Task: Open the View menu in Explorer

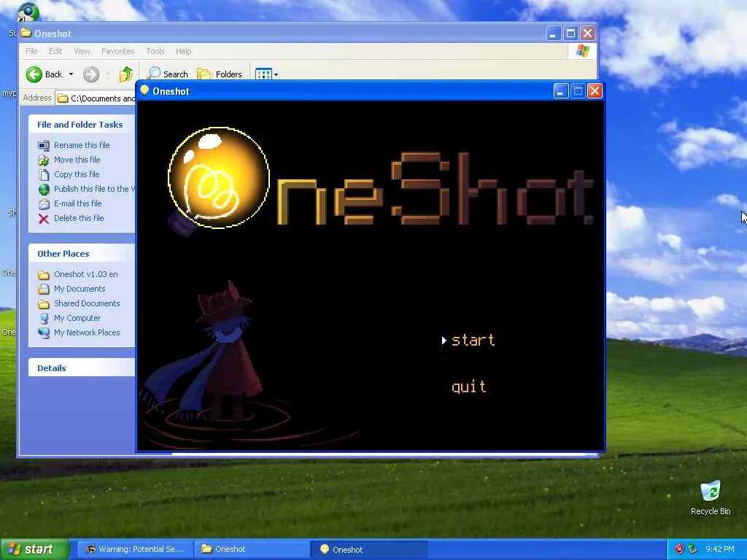Action: pyautogui.click(x=82, y=51)
